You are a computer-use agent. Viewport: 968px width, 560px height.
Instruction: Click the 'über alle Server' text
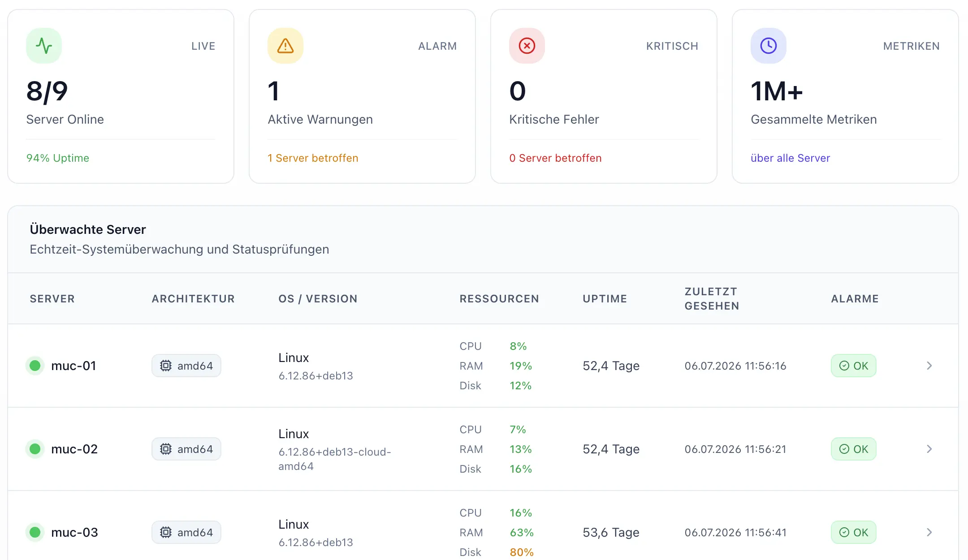[x=791, y=158]
